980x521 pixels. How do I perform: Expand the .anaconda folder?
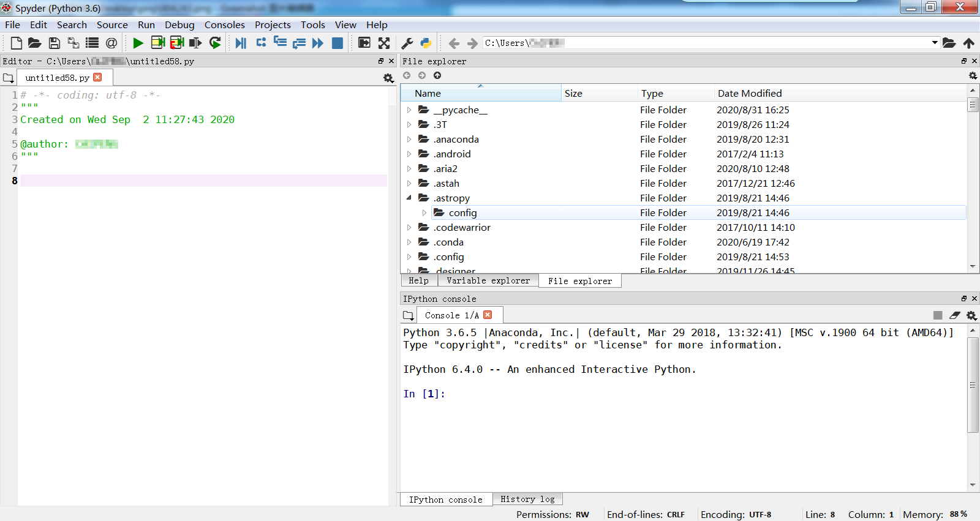(x=409, y=140)
